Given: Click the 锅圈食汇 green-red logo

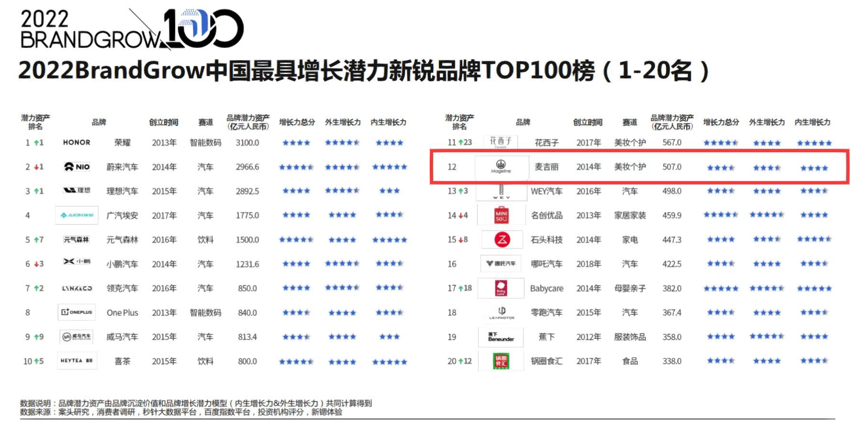Looking at the screenshot, I should (501, 361).
